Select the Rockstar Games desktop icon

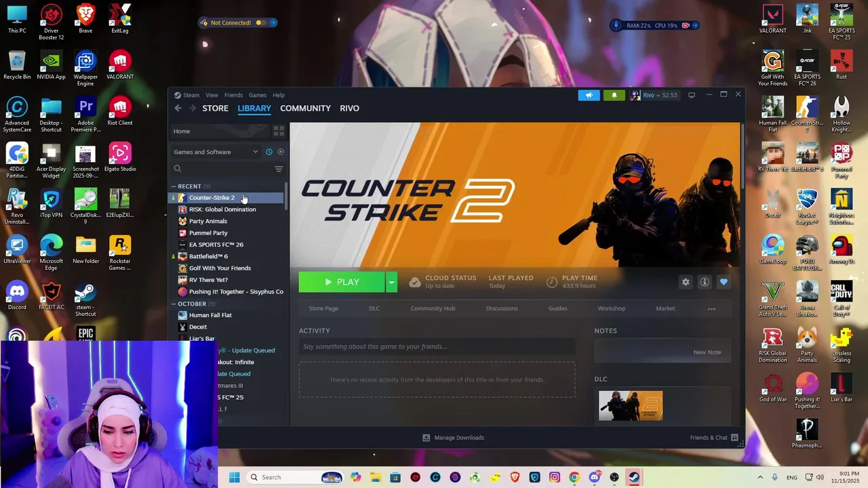tap(119, 253)
